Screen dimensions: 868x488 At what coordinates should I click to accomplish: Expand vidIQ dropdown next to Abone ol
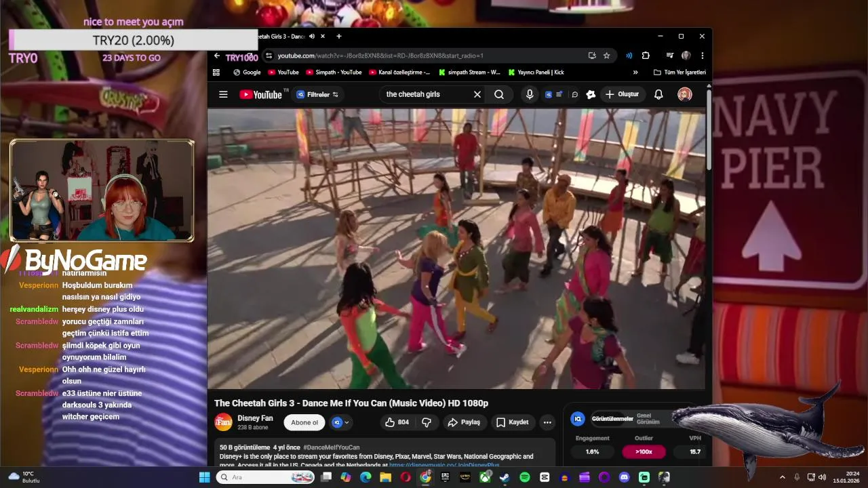coord(340,422)
